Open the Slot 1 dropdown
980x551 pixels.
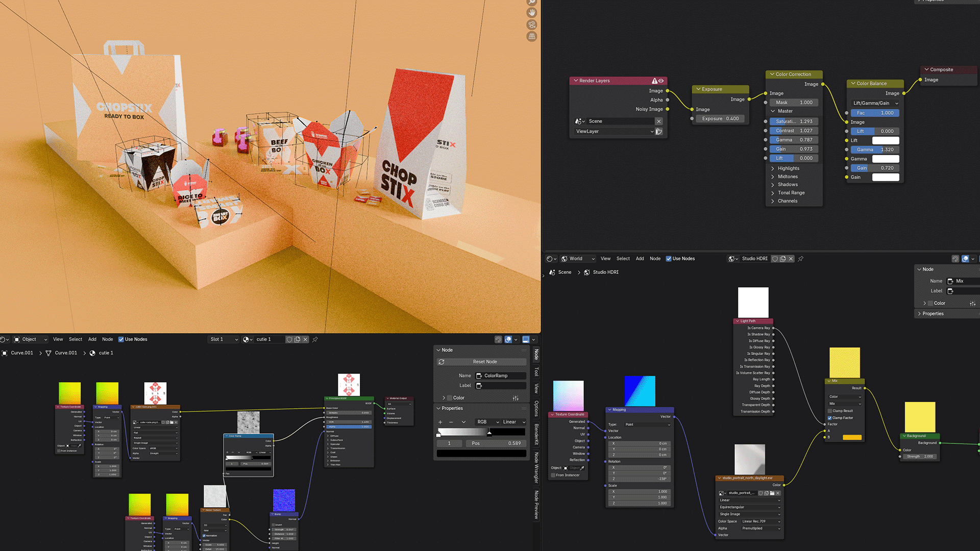pos(224,339)
